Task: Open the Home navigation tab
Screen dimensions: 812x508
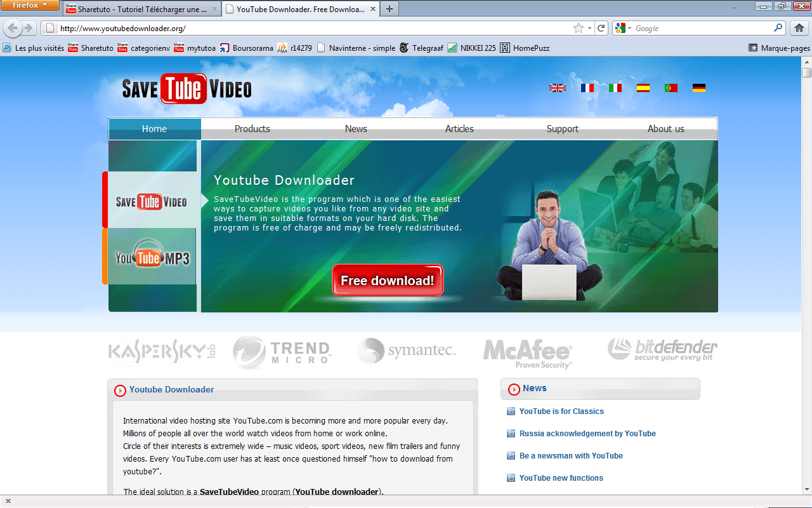Action: tap(155, 129)
